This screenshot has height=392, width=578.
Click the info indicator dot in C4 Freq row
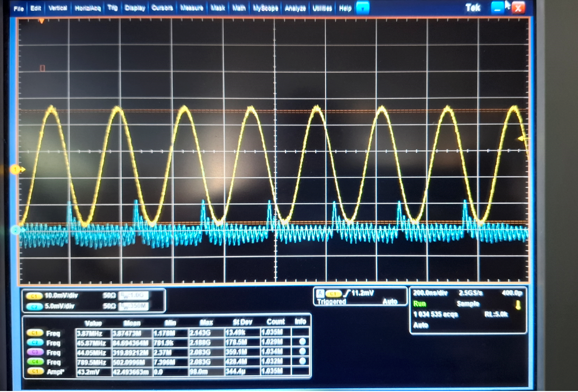(302, 361)
